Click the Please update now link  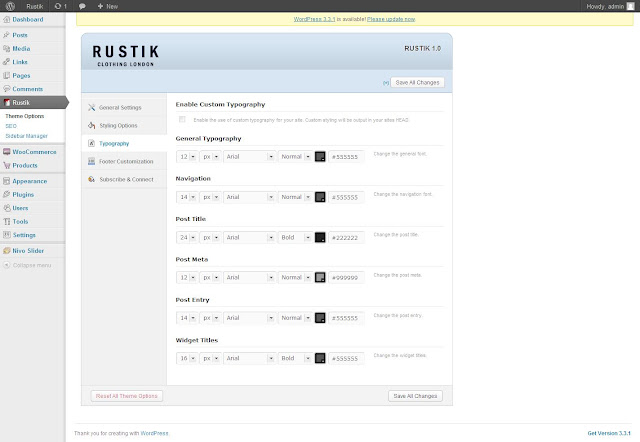click(x=391, y=19)
